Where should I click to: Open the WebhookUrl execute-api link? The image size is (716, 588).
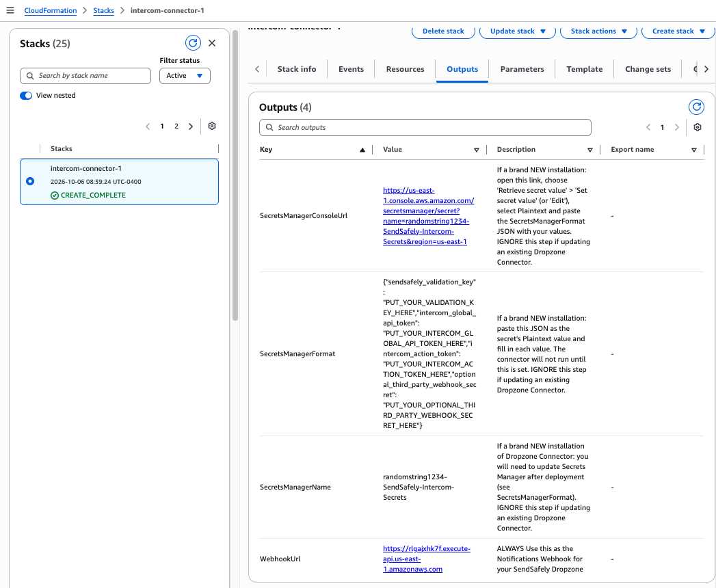[x=427, y=559]
